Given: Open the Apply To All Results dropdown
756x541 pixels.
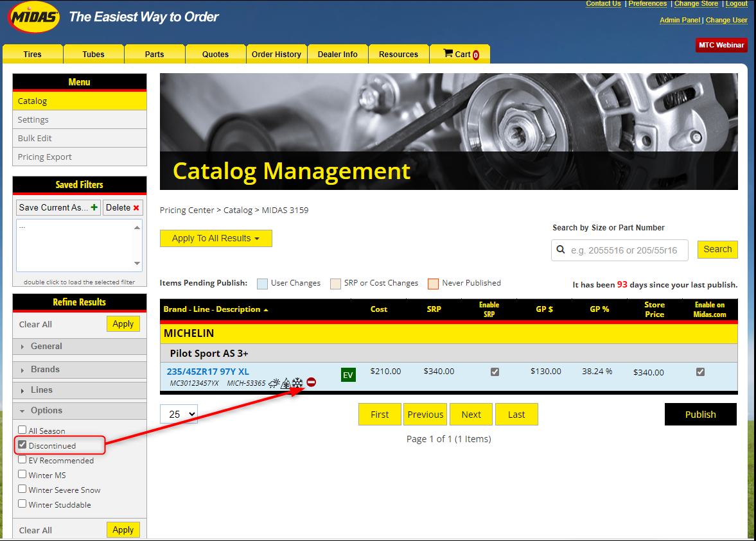Looking at the screenshot, I should pyautogui.click(x=216, y=239).
